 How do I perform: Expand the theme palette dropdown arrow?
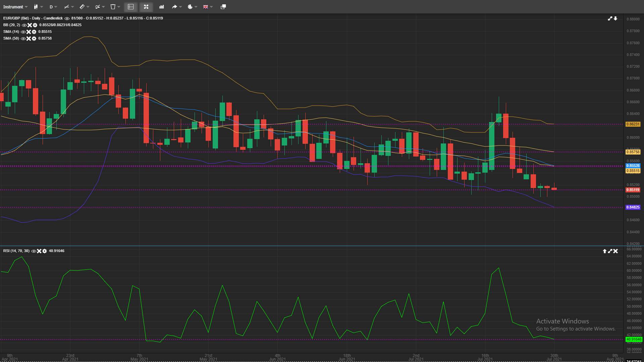point(196,7)
